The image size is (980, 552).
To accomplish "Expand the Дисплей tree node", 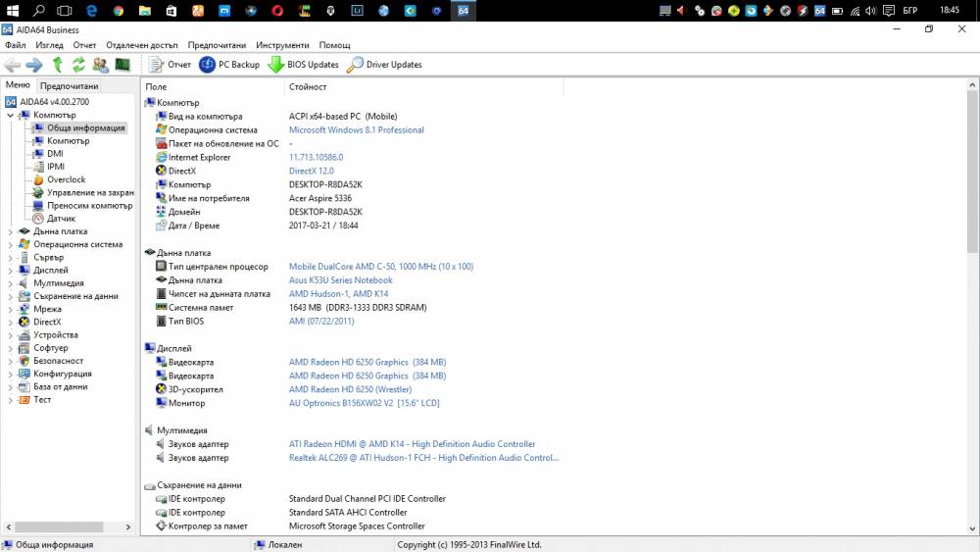I will click(10, 270).
